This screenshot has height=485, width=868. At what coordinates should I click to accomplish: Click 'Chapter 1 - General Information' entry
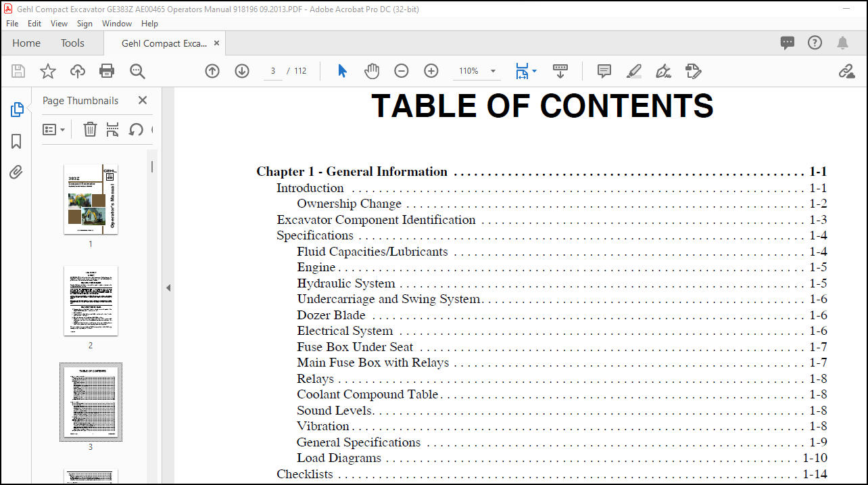pyautogui.click(x=352, y=172)
